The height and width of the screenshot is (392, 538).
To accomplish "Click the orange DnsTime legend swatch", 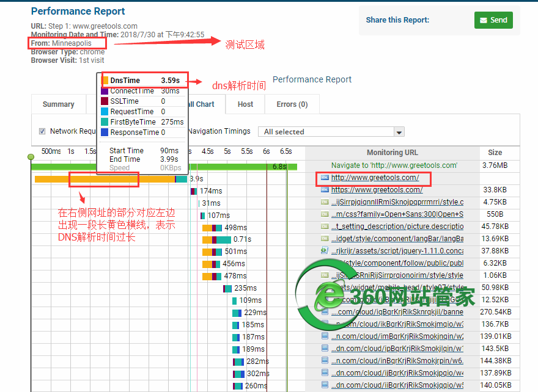I will tap(105, 80).
